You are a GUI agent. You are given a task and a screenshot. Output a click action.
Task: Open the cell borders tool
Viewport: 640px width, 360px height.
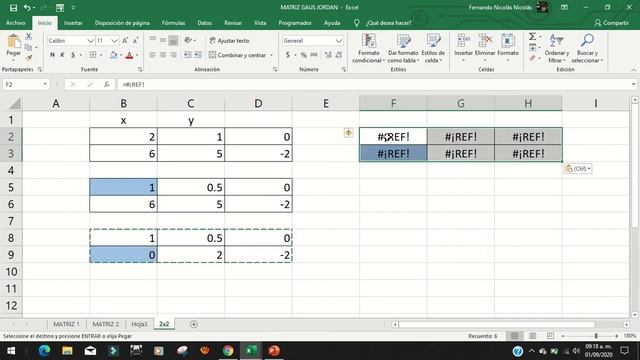pos(93,55)
